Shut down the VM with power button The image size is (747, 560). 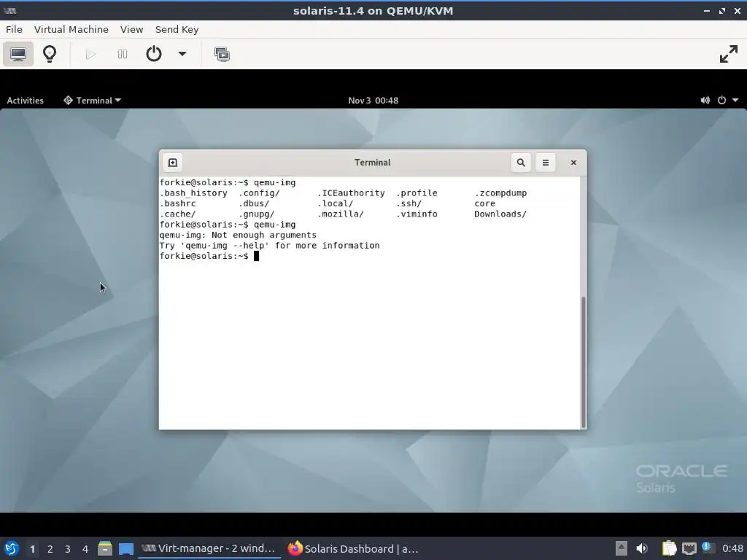point(153,54)
